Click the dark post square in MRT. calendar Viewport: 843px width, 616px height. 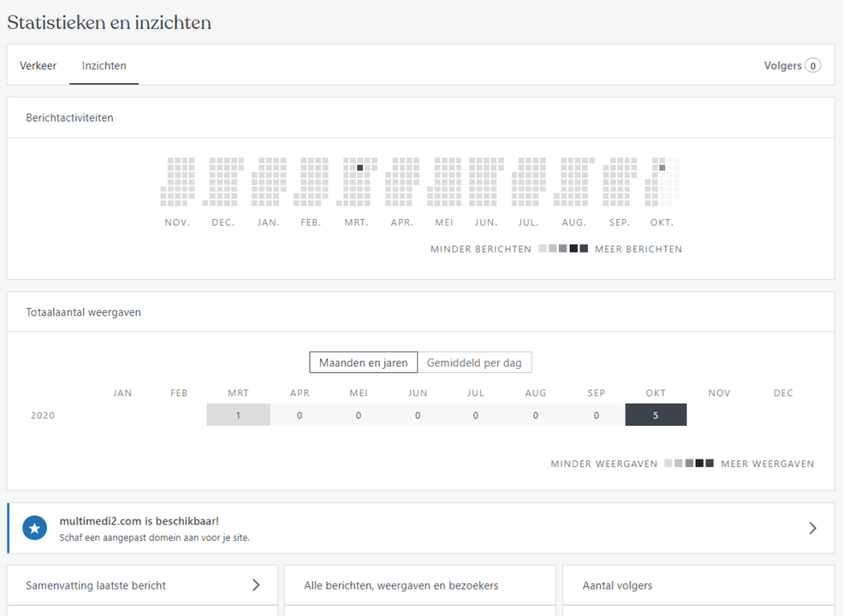click(x=361, y=168)
